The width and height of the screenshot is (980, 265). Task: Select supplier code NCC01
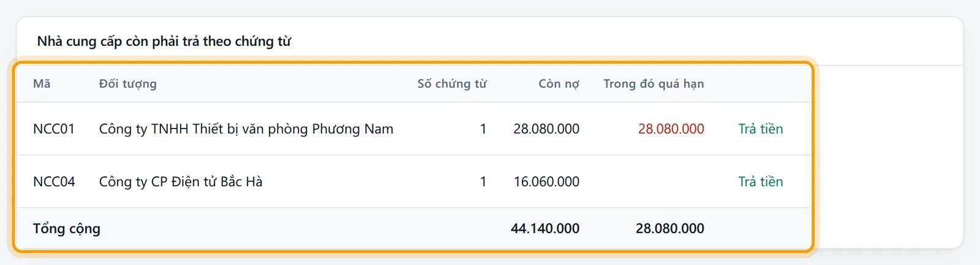[54, 129]
